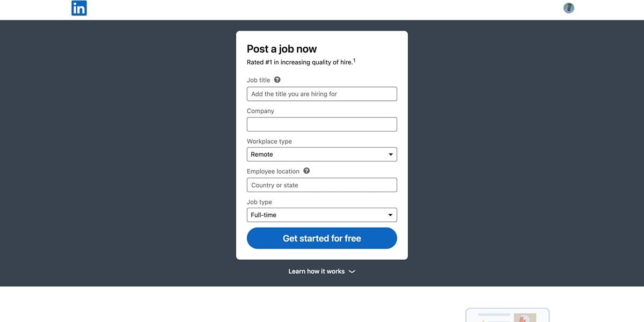The image size is (644, 322).
Task: Click the Country or state location field
Action: coord(321,185)
